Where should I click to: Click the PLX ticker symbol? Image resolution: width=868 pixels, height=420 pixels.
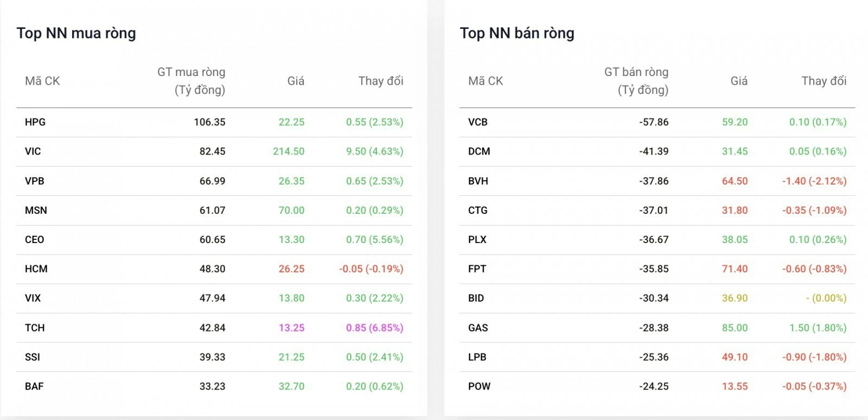click(477, 239)
